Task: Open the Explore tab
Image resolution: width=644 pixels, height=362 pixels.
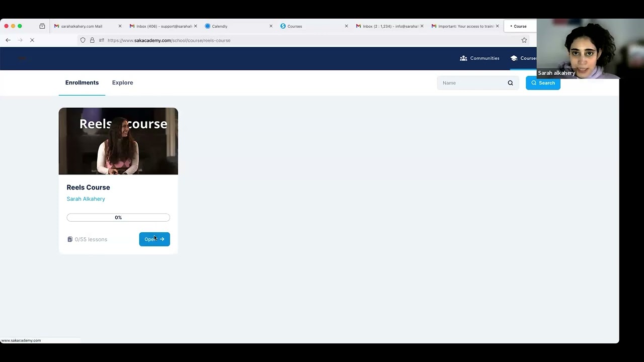Action: tap(123, 82)
